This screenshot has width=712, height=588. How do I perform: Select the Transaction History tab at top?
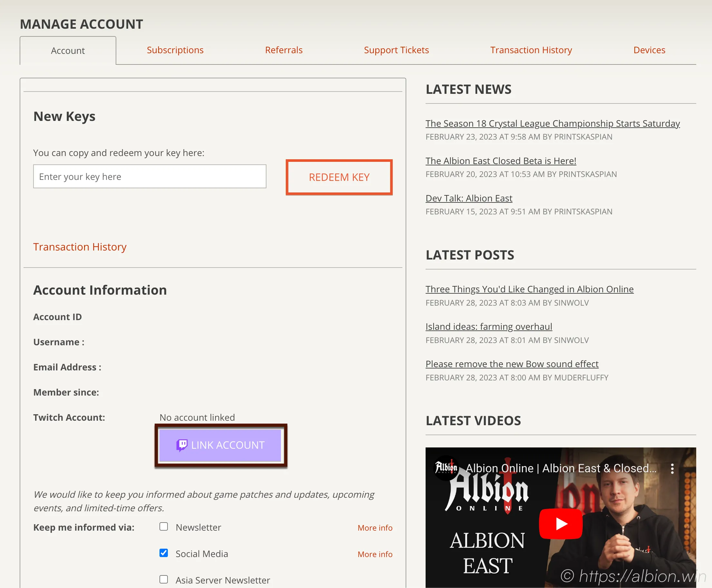[x=531, y=50]
